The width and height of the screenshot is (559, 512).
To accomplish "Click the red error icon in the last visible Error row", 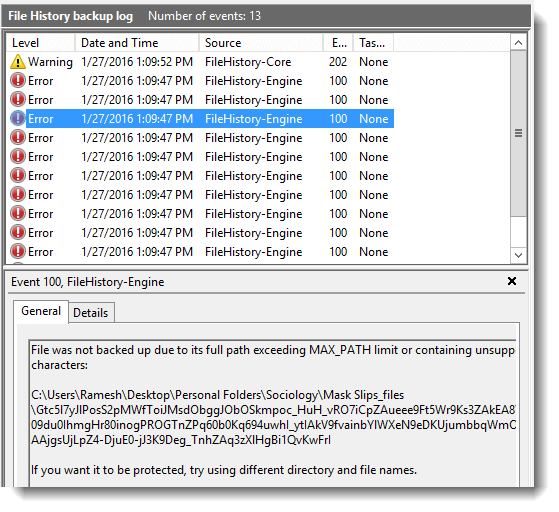I will pos(18,251).
